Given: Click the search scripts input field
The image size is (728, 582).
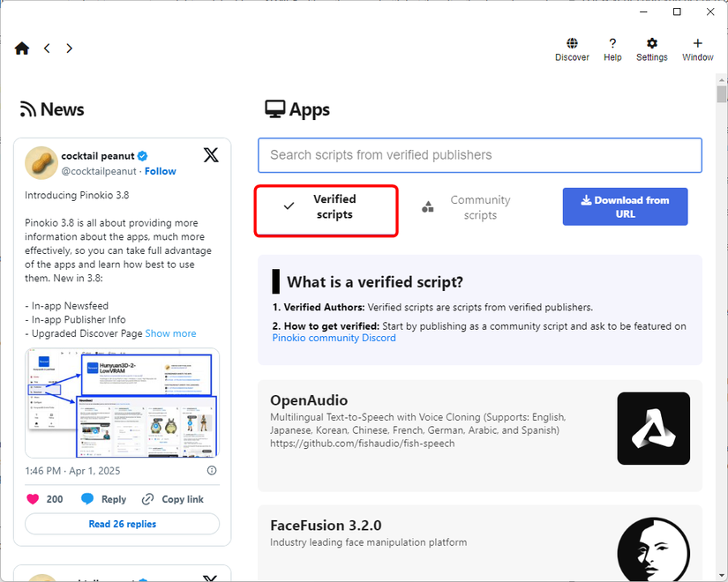Looking at the screenshot, I should coord(479,155).
